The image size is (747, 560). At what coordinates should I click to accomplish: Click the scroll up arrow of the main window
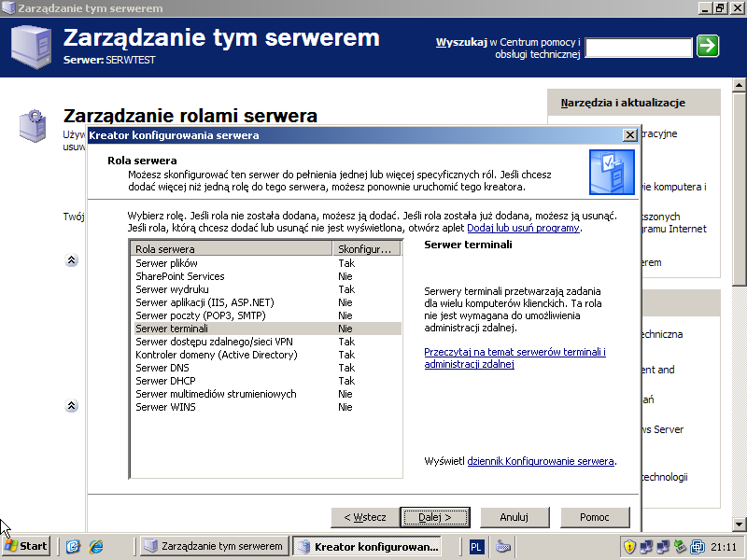point(739,85)
